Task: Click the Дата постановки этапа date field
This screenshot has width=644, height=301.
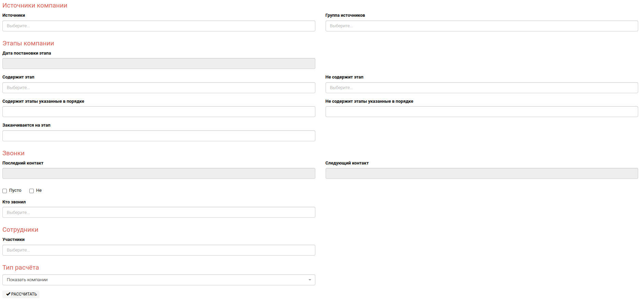Action: tap(159, 63)
